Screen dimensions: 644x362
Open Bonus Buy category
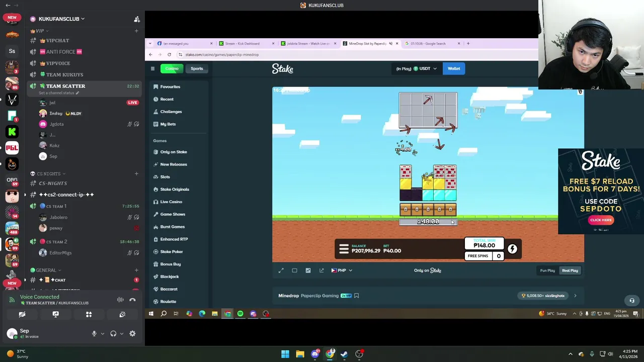[x=179, y=264]
